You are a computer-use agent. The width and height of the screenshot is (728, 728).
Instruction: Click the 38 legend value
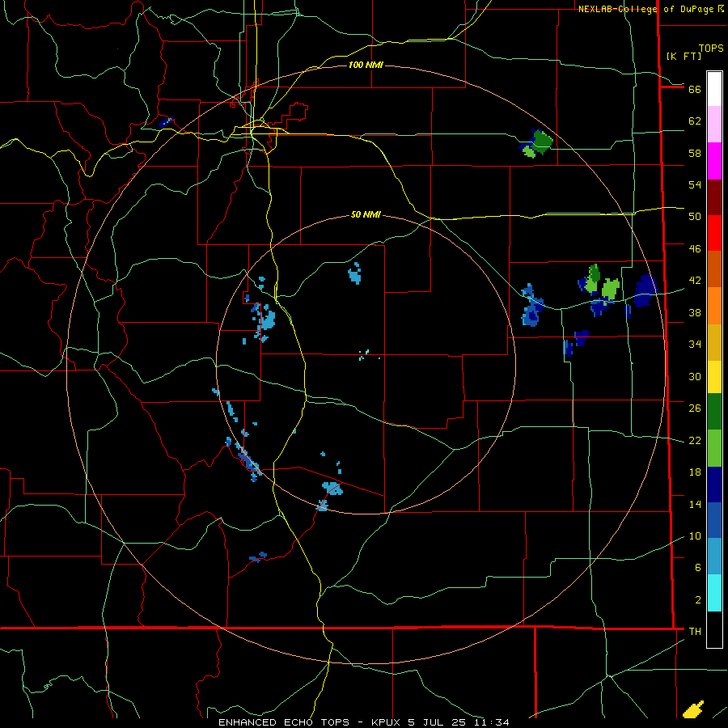click(695, 312)
